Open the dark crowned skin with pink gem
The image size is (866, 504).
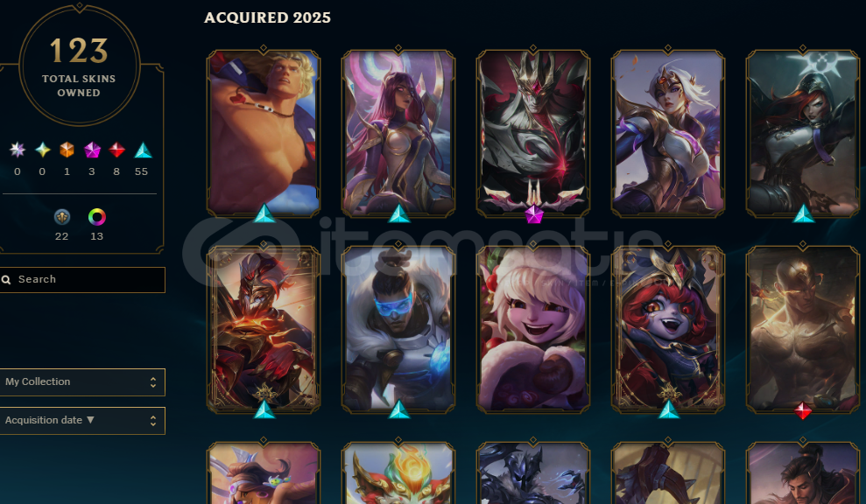coord(533,132)
